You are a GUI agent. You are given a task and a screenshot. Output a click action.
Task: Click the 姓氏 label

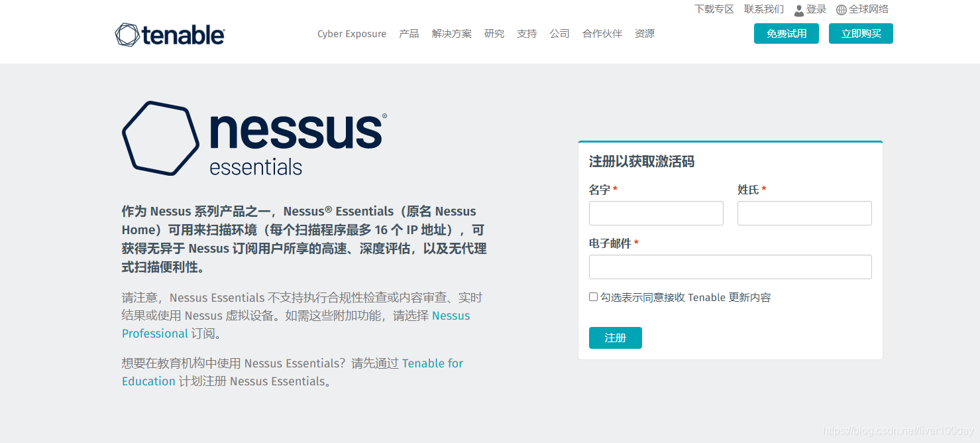(748, 190)
